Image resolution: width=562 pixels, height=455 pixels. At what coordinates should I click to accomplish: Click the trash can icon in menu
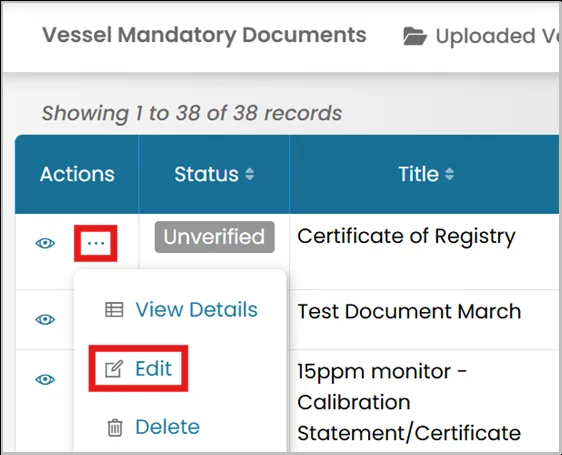115,427
